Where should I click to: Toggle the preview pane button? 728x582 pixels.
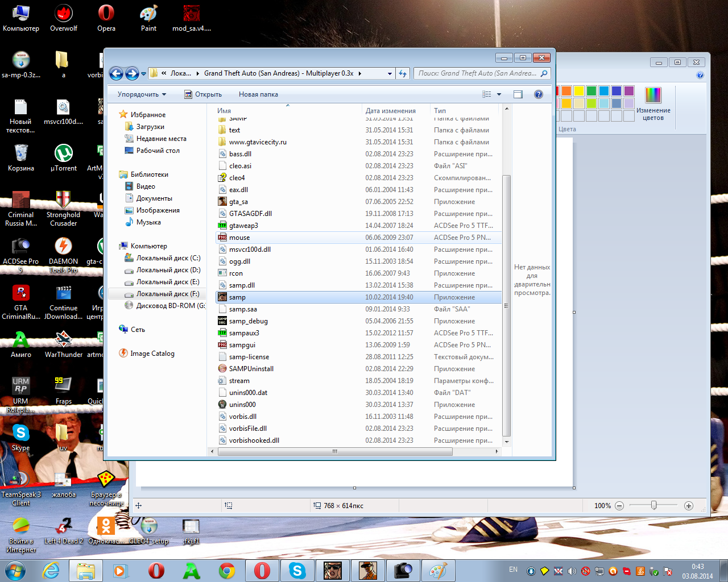pyautogui.click(x=518, y=94)
